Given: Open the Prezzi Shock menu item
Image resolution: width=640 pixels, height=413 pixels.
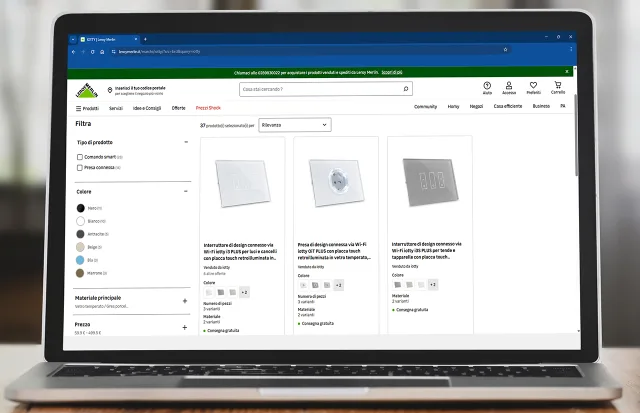Looking at the screenshot, I should coord(207,107).
